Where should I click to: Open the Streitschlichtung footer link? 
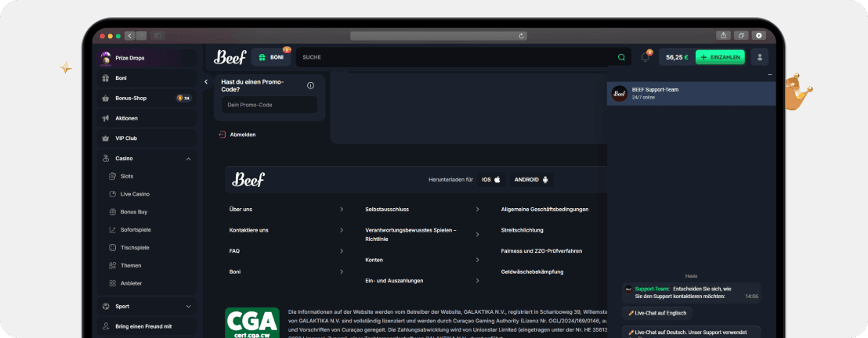click(522, 230)
